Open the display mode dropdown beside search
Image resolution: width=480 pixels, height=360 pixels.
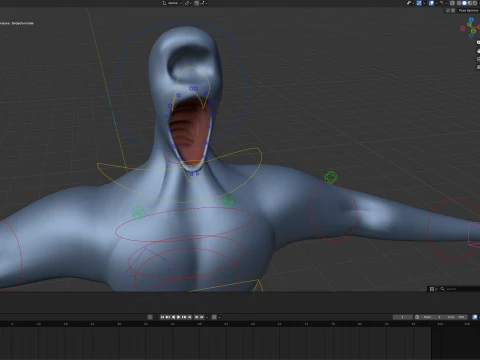pos(433,289)
